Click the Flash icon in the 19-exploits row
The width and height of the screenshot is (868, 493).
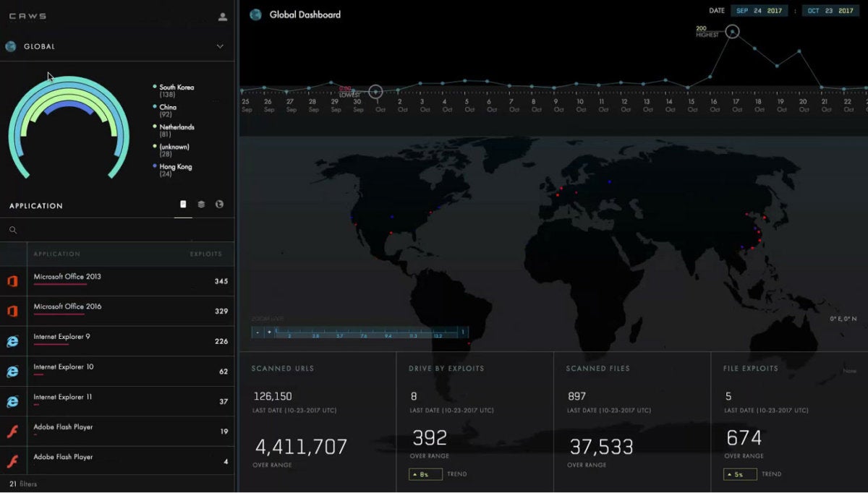coord(12,432)
